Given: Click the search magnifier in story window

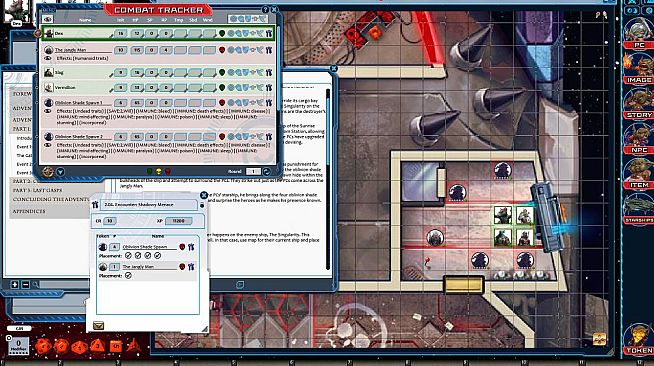Looking at the screenshot, I should 36,285.
